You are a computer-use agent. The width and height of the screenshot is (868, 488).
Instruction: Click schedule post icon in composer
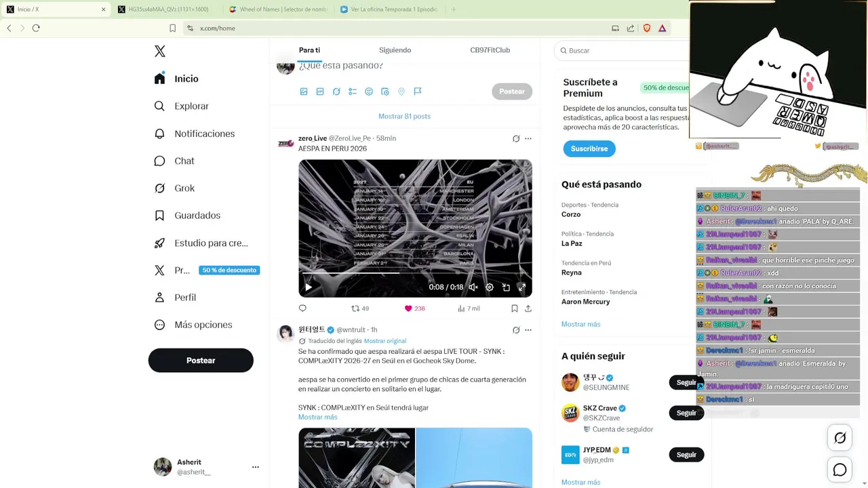tap(385, 91)
